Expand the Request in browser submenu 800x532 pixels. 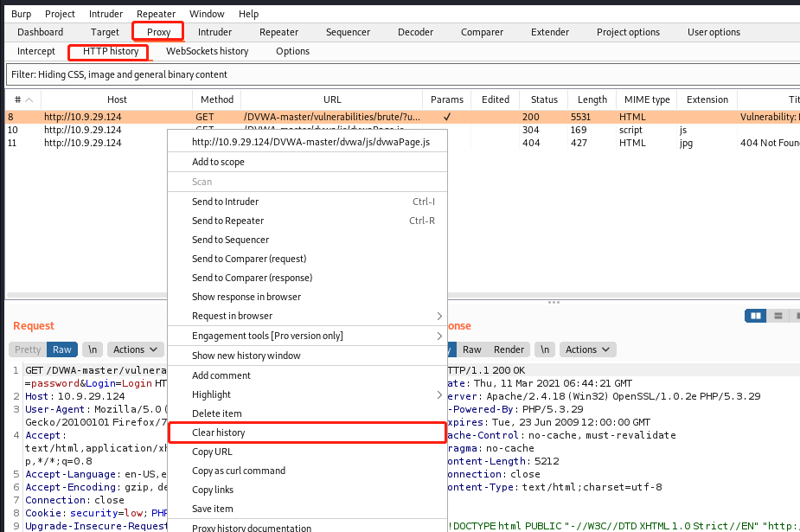[308, 316]
